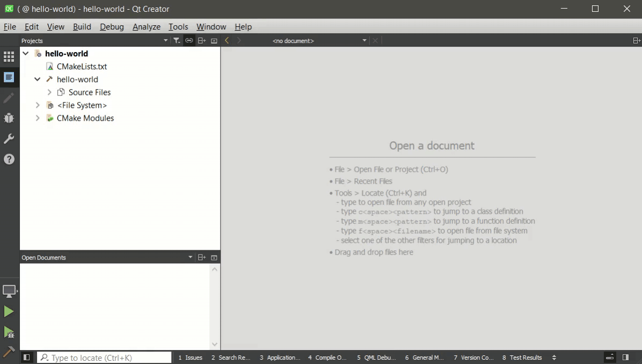Toggle left sidebar visibility

(x=26, y=358)
